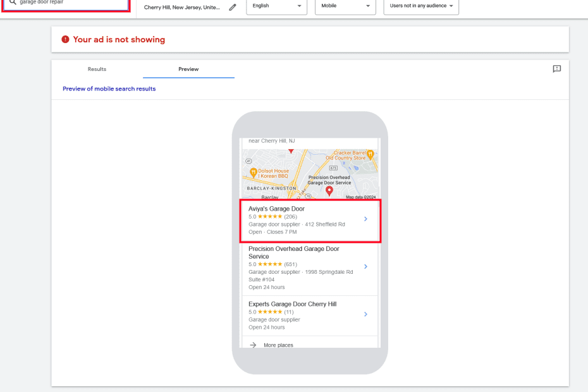Click the search magnifier icon
588x392 pixels.
(x=13, y=3)
